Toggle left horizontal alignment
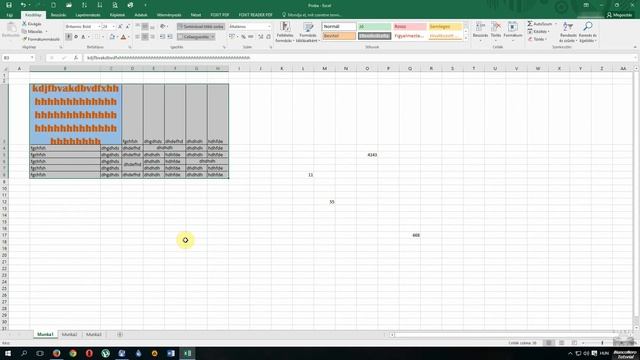The height and width of the screenshot is (360, 640). pyautogui.click(x=138, y=37)
